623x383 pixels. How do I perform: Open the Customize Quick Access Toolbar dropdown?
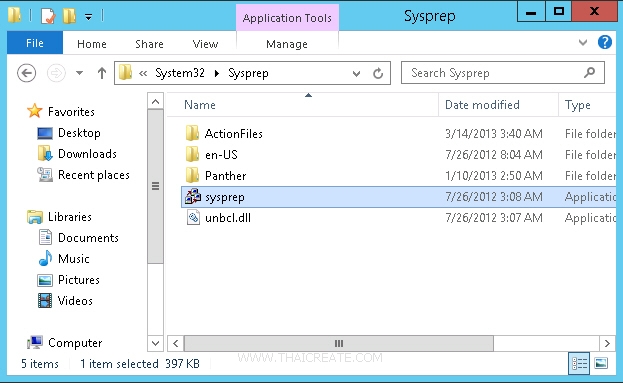(x=88, y=16)
